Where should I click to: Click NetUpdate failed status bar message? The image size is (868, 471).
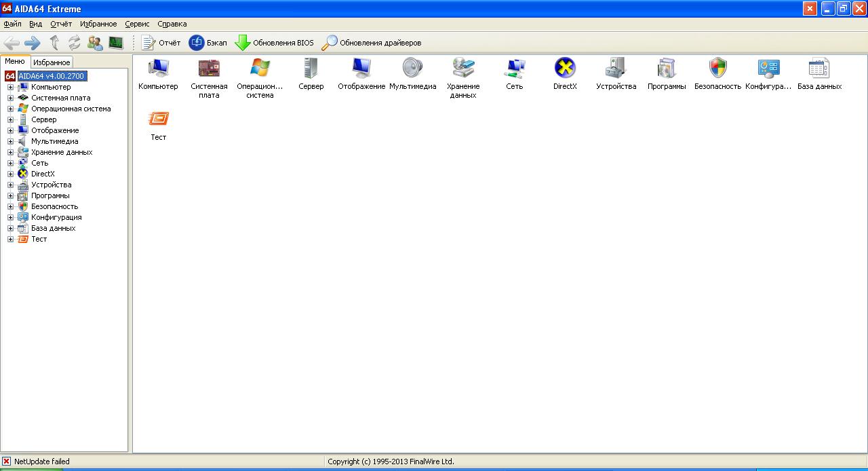41,461
